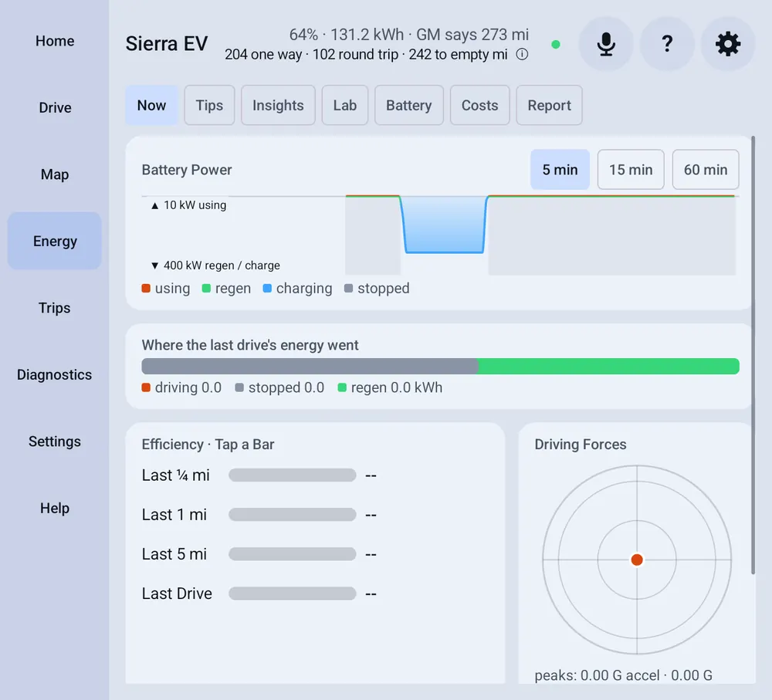Click the 'Driving Forces' heading

(581, 445)
